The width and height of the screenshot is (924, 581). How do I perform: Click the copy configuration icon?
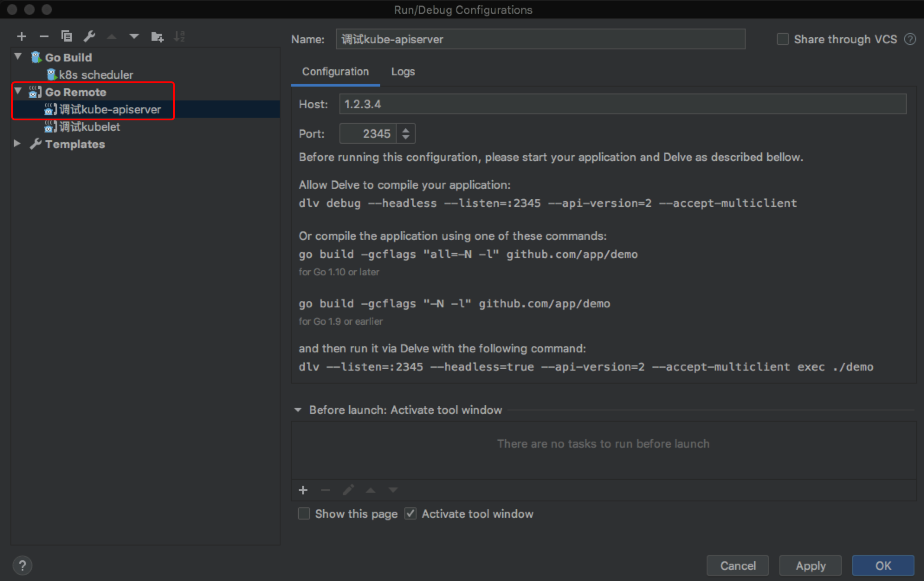click(66, 36)
